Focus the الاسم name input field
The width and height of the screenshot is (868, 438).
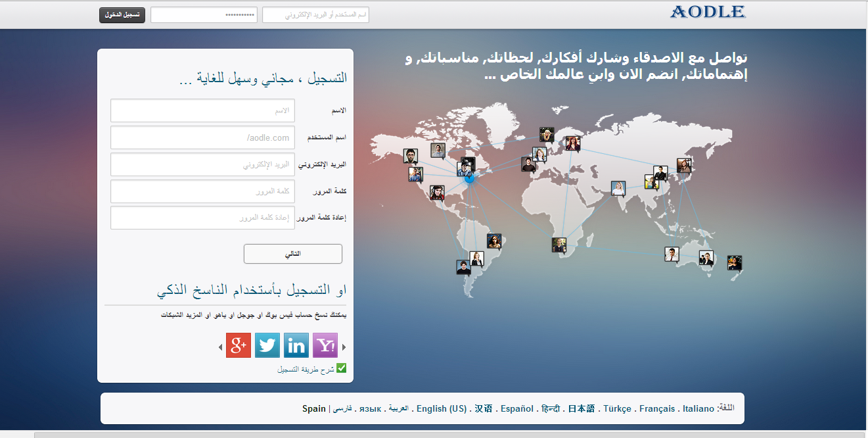202,110
